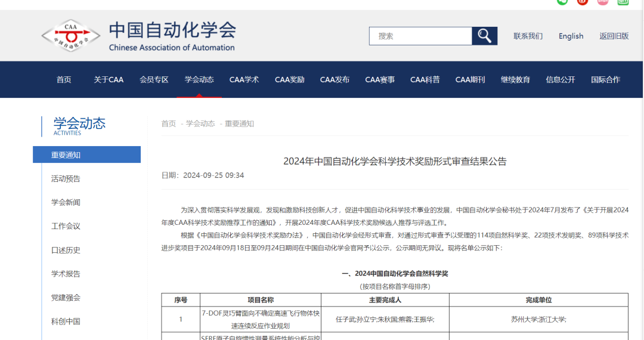Screen dimensions: 644x340
Task: Open the green WeChat icon at top
Action: (x=562, y=2)
